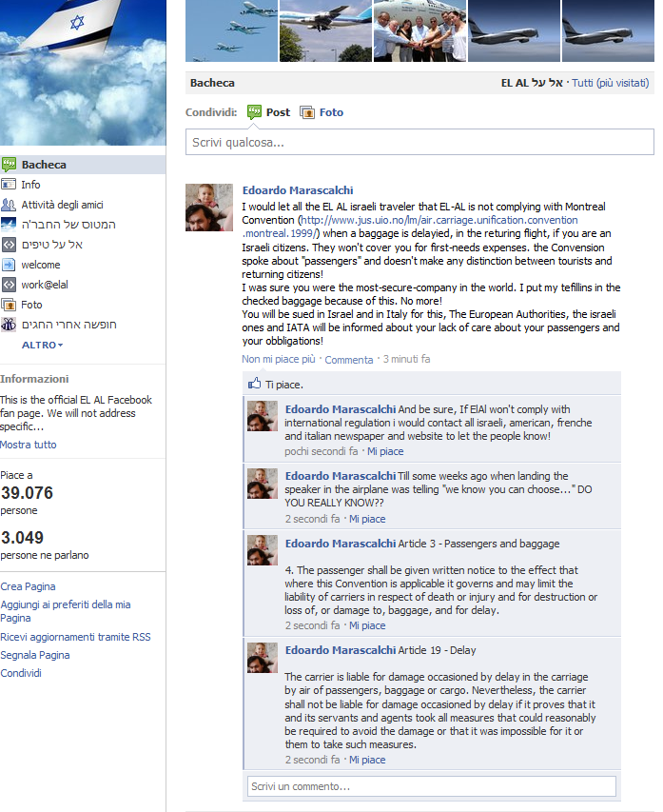Like the Article 3 Passengers and baggage comment
Viewport: 663px width, 812px height.
(x=367, y=625)
